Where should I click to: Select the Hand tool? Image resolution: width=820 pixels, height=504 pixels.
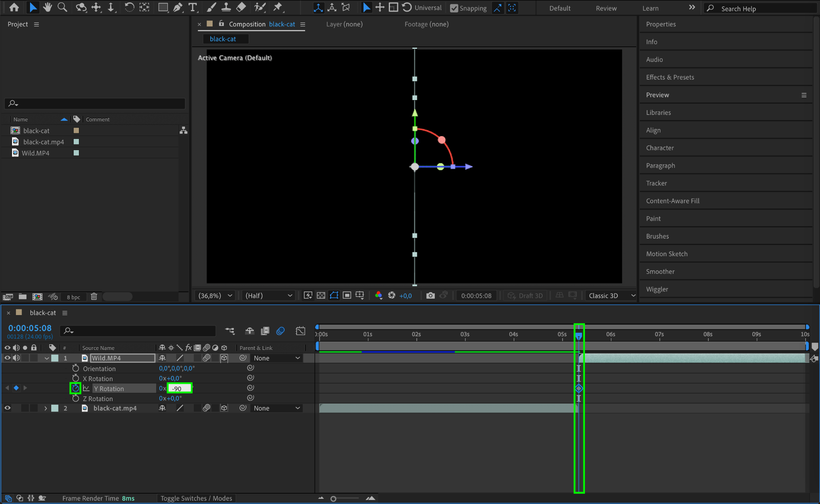pyautogui.click(x=48, y=7)
